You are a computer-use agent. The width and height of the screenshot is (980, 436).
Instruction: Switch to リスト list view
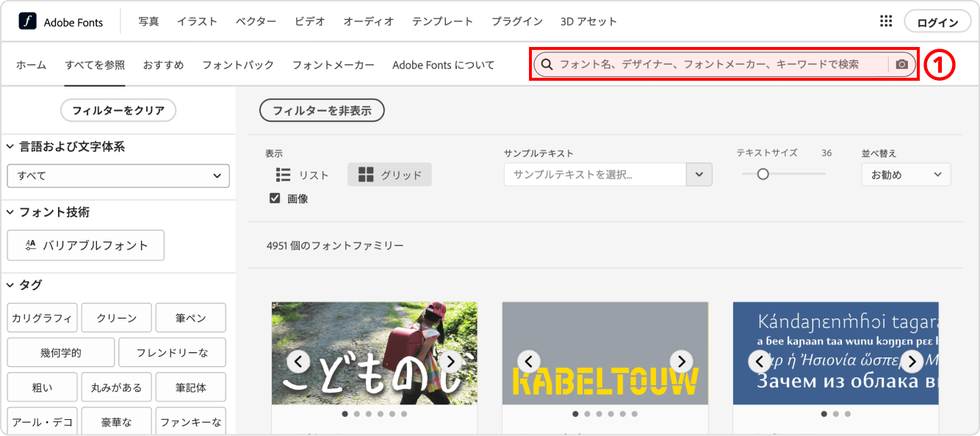(303, 175)
